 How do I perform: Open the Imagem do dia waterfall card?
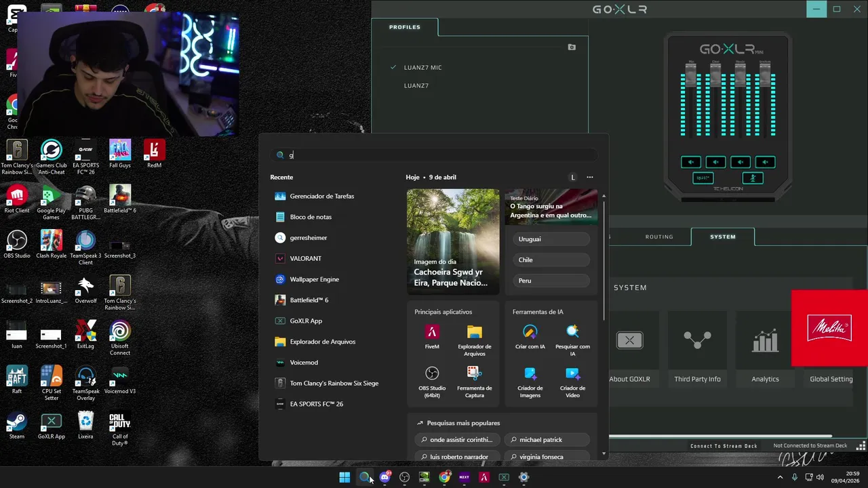pos(453,242)
